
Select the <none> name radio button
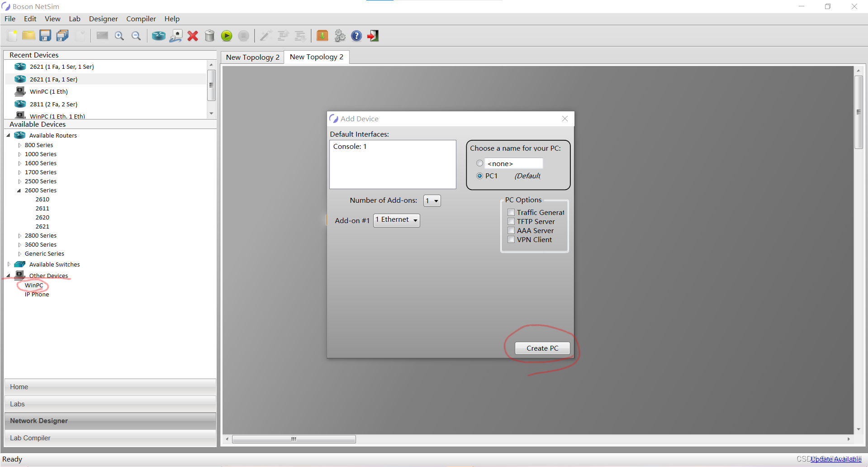480,163
